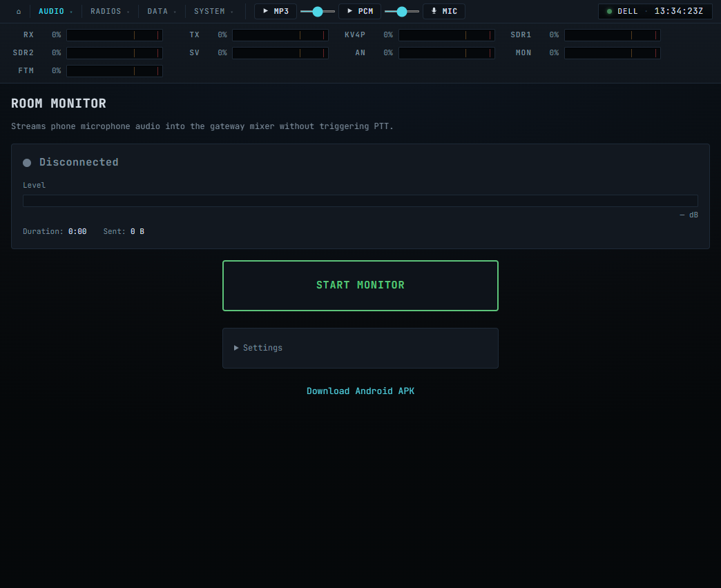Open the Download Android APK link
Viewport: 721px width, 588px height.
(x=360, y=391)
